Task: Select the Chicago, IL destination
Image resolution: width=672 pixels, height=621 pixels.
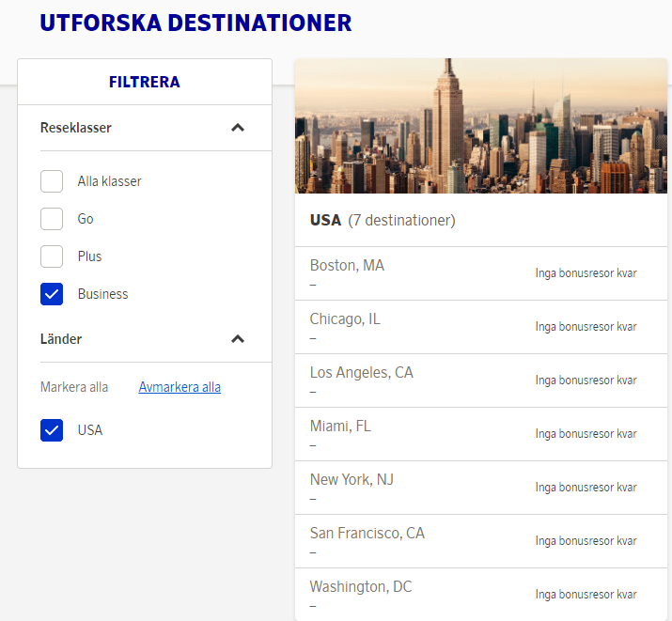Action: [345, 319]
